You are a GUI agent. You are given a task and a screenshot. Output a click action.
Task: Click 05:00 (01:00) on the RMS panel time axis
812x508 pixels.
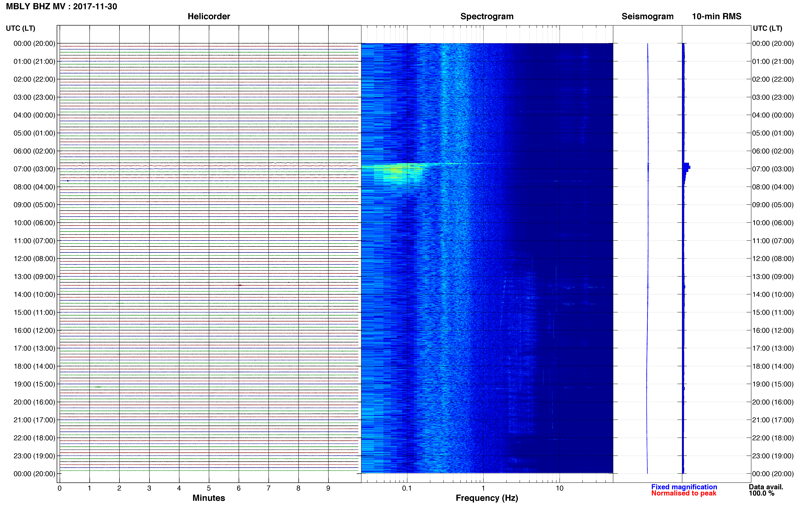click(773, 133)
